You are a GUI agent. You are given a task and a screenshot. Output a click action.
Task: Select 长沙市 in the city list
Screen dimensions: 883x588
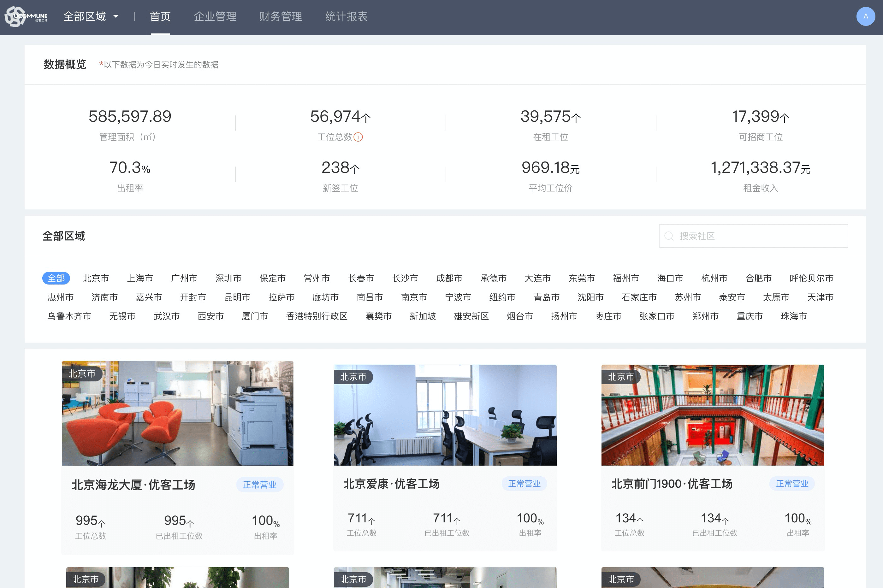(405, 278)
